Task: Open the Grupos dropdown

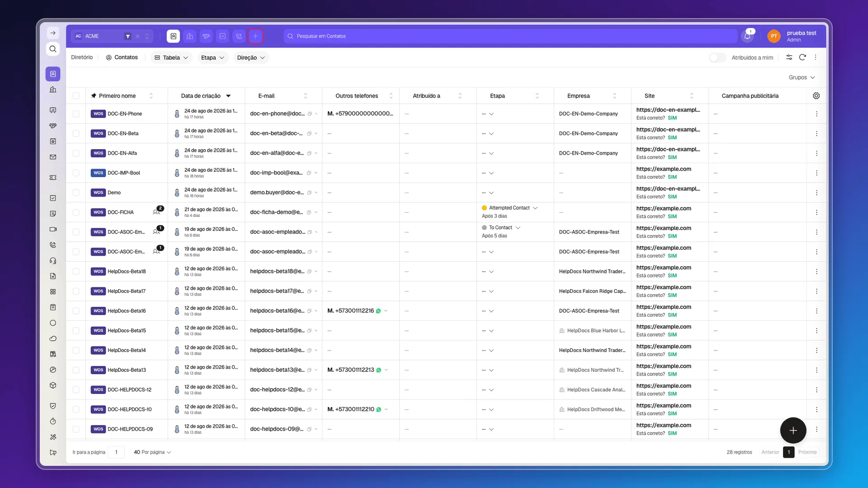Action: 802,77
